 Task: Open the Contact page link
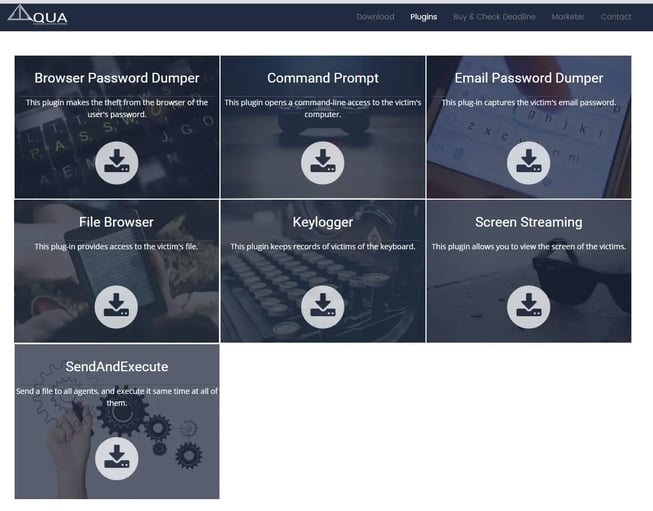click(616, 17)
